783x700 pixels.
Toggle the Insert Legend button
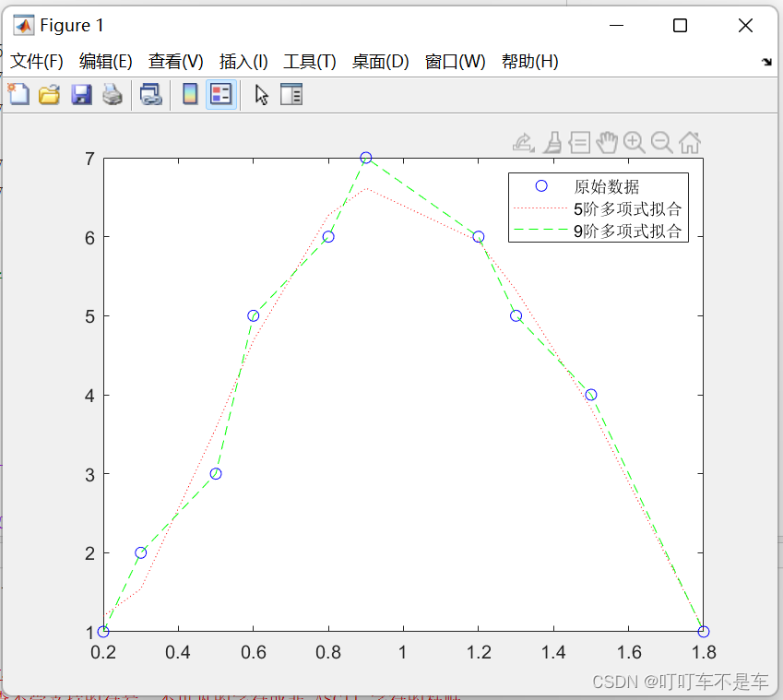coord(219,93)
